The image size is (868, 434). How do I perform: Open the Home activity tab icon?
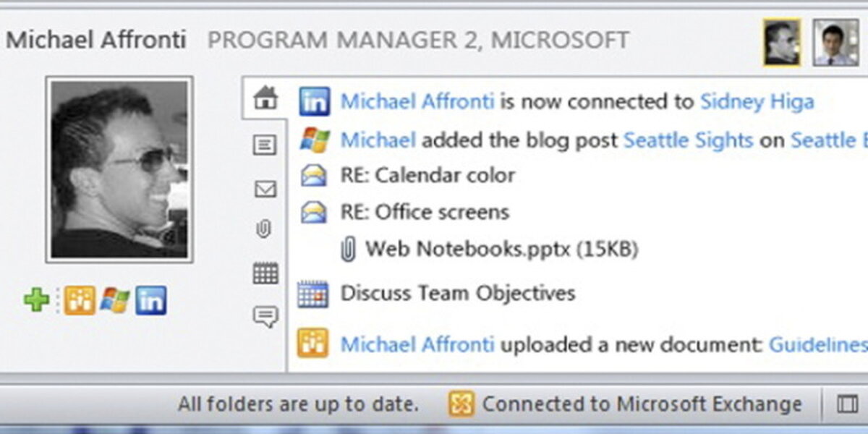(x=266, y=98)
